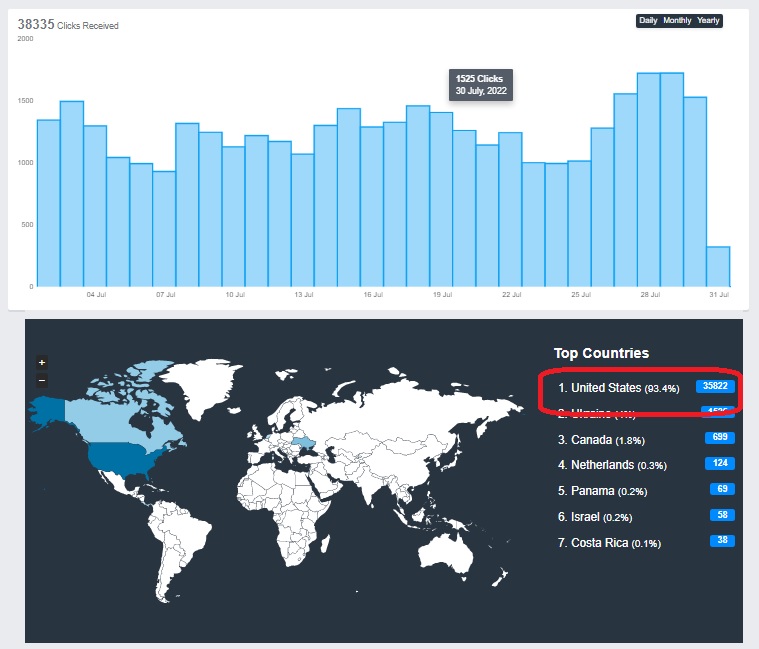Click the 699 badge for Canada
The width and height of the screenshot is (759, 649).
720,438
